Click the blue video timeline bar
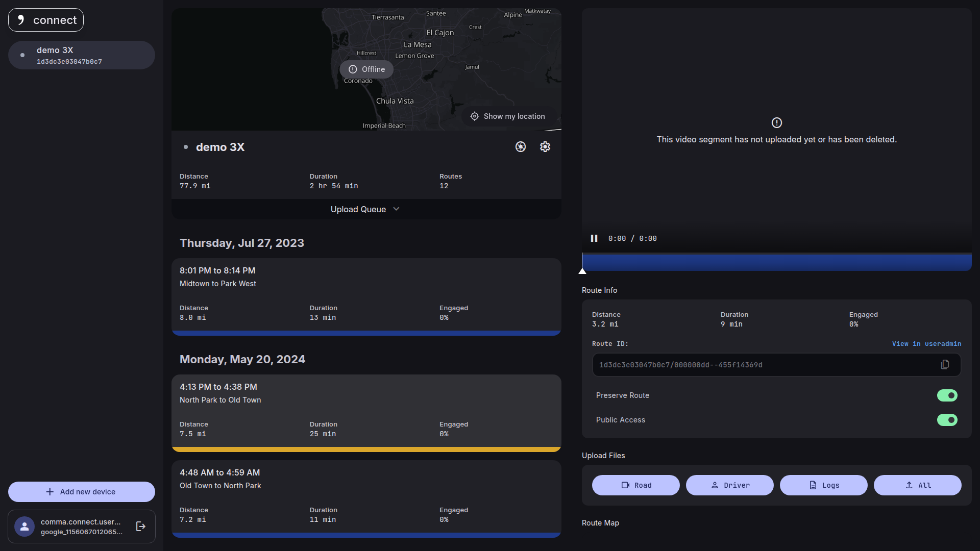Image resolution: width=980 pixels, height=551 pixels. click(776, 263)
